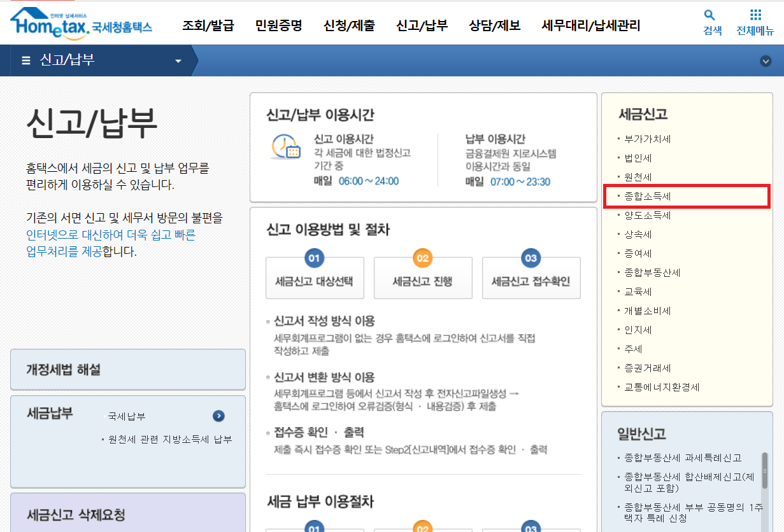
Task: Open 세무대리/납세관리 menu
Action: (x=591, y=25)
